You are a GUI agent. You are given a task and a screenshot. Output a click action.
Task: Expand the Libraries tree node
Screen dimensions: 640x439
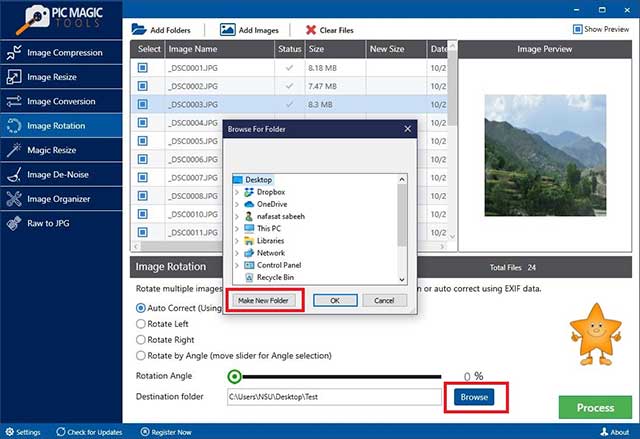[x=237, y=241]
